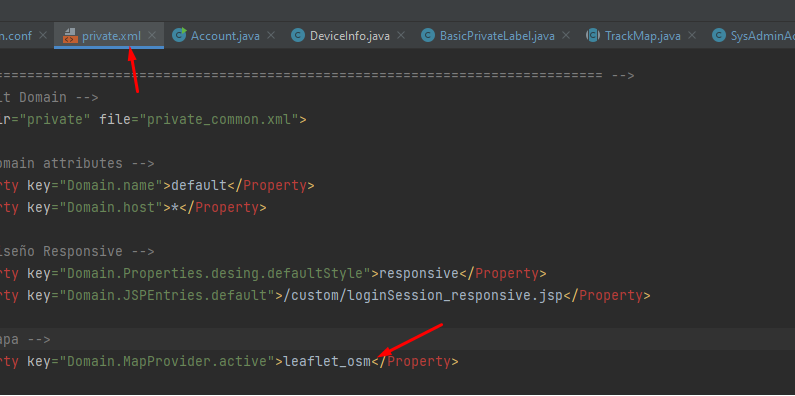
Task: Open the BasicPrivateLabel.java tab
Action: pyautogui.click(x=497, y=36)
